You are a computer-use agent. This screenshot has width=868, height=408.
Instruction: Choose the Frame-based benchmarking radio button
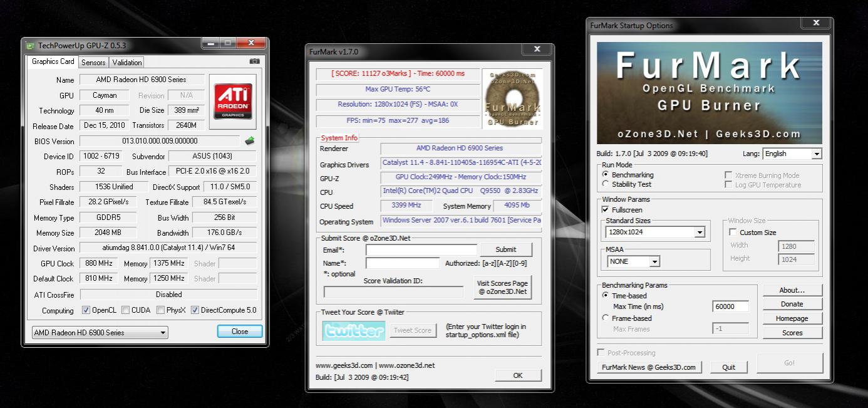click(605, 318)
